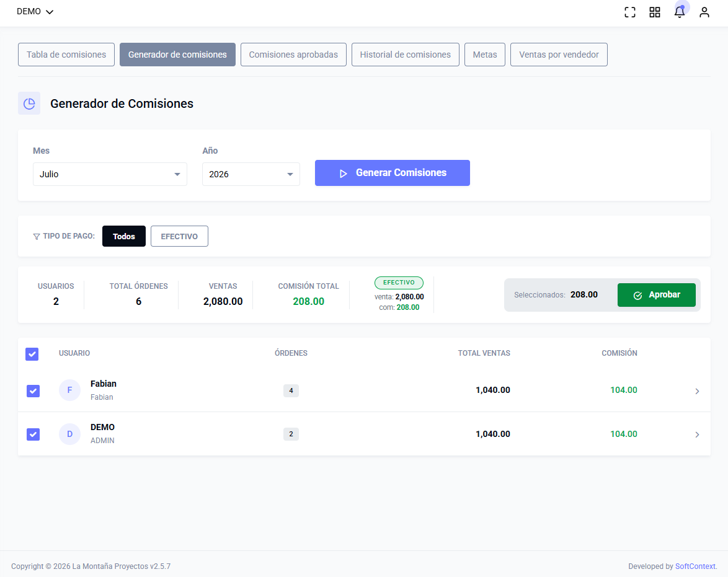Click Fabian's orders count badge 4
This screenshot has height=577, width=728.
tap(291, 390)
